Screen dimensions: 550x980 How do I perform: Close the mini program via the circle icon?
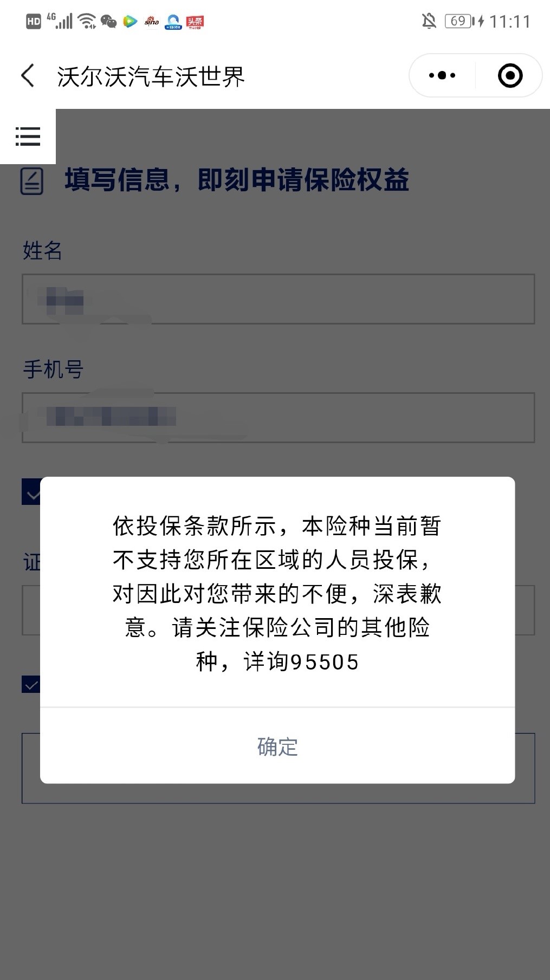(510, 75)
